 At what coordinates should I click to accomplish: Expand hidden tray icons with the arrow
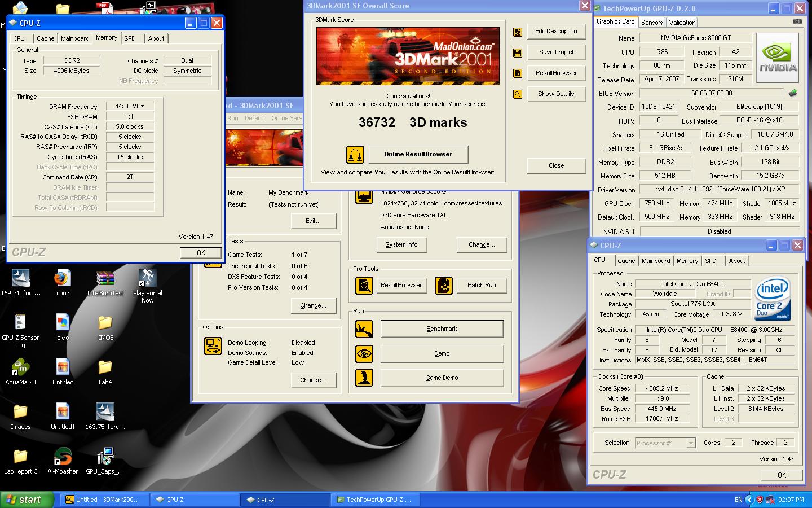(x=749, y=500)
